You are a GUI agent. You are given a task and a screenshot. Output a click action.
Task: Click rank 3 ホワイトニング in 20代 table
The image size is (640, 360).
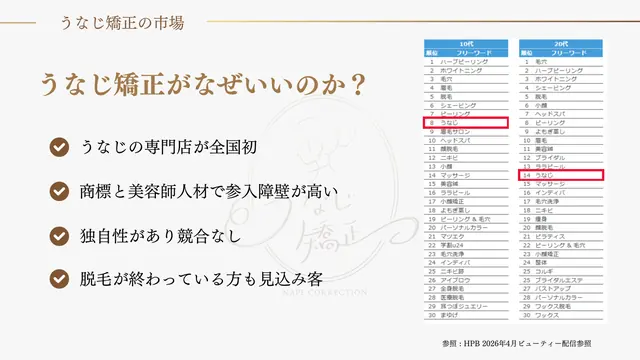(x=561, y=79)
